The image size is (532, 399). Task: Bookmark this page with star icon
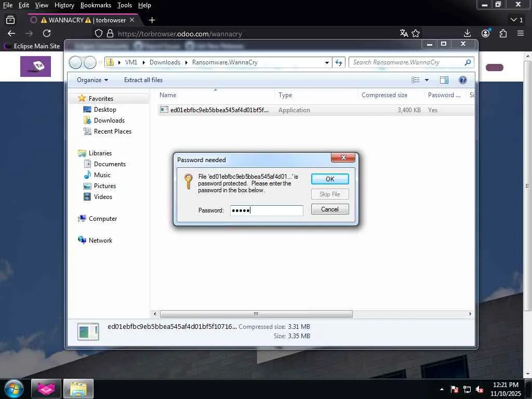click(x=416, y=33)
